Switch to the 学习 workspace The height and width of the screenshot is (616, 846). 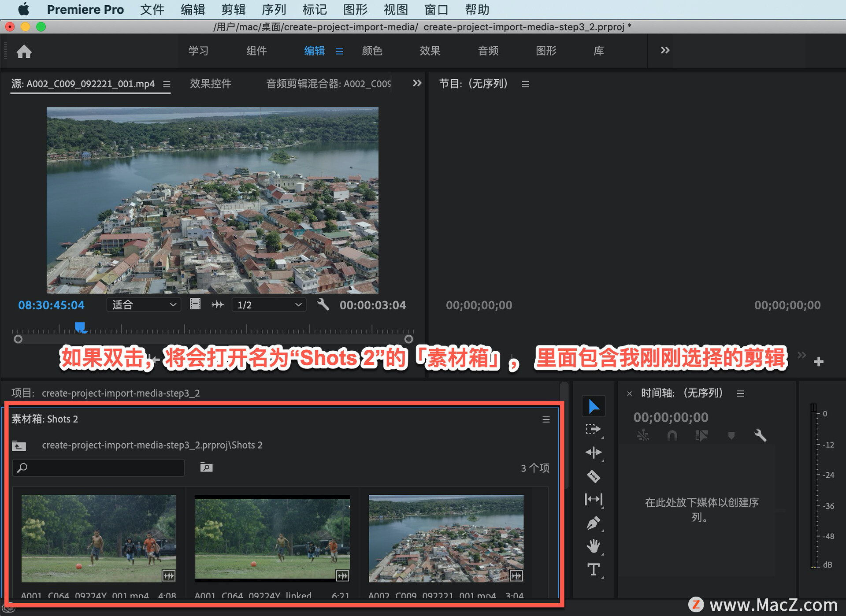coord(198,51)
